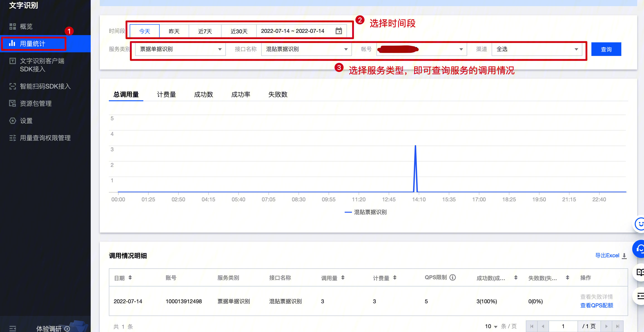
Task: Expand the 接口名称 混贴票据识别 dropdown
Action: (307, 49)
